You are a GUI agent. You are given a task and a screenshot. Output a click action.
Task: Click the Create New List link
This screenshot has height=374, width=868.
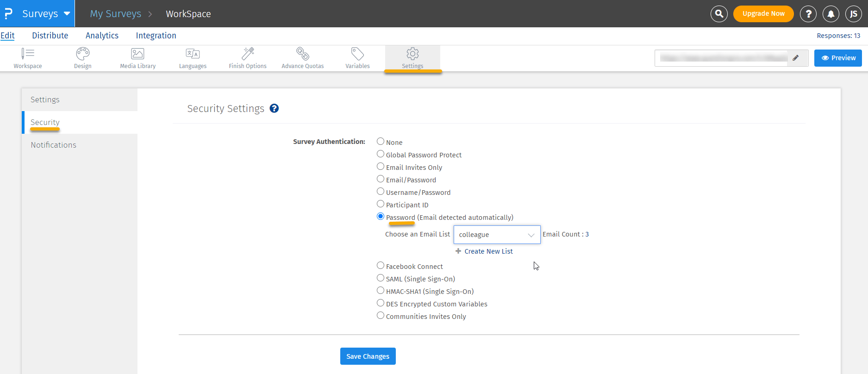pyautogui.click(x=488, y=251)
